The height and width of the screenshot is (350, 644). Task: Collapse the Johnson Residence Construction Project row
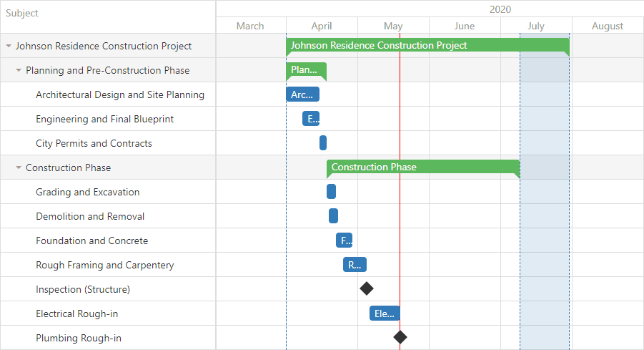pos(9,46)
